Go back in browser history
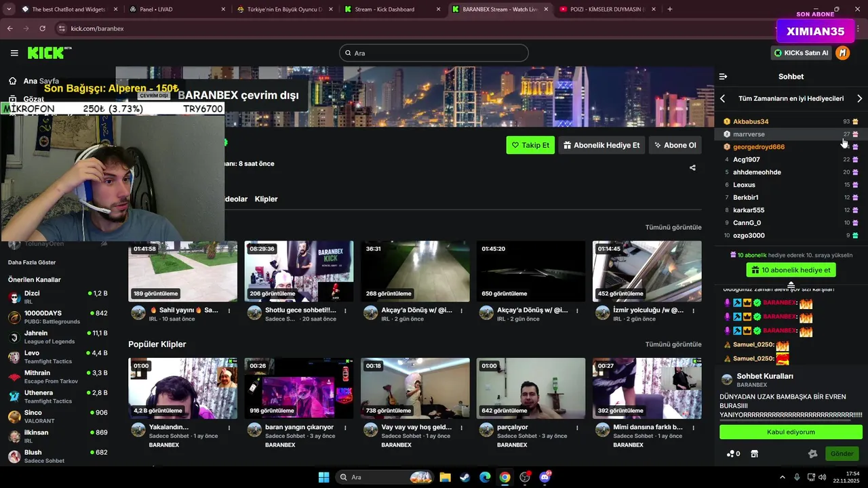The height and width of the screenshot is (488, 868). (x=10, y=28)
